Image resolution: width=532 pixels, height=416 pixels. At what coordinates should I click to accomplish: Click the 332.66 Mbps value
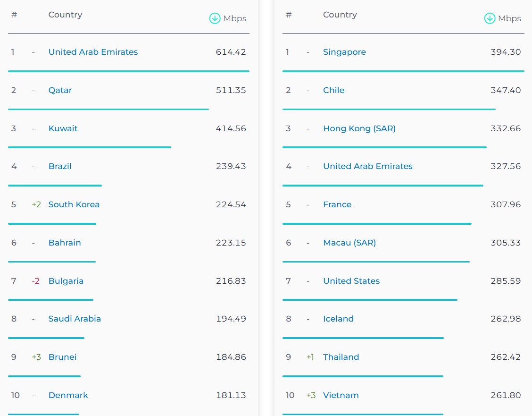point(506,128)
